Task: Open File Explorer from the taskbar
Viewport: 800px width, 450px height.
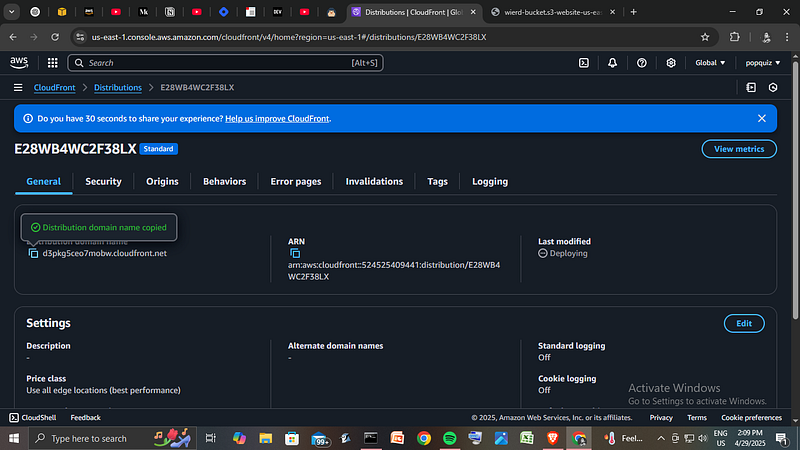Action: [265, 438]
